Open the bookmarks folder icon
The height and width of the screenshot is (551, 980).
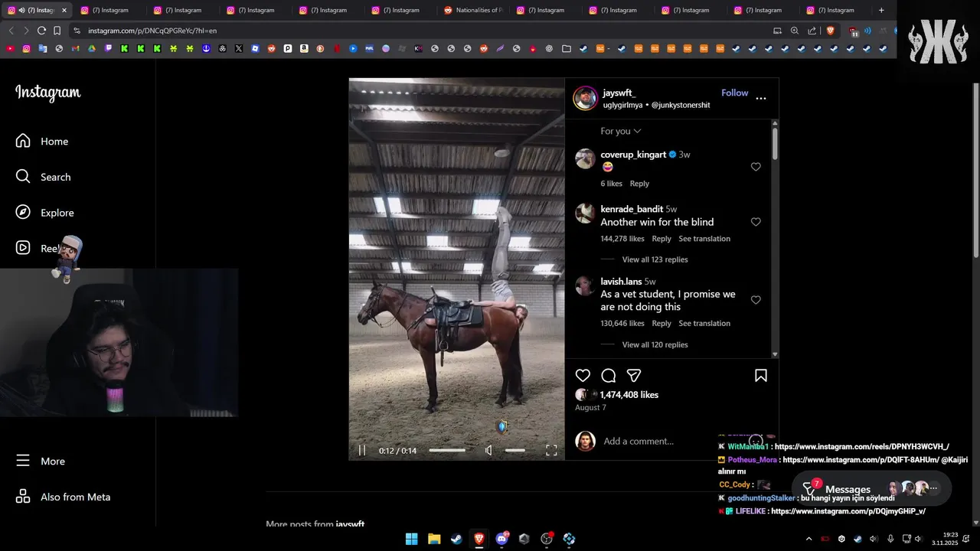567,48
